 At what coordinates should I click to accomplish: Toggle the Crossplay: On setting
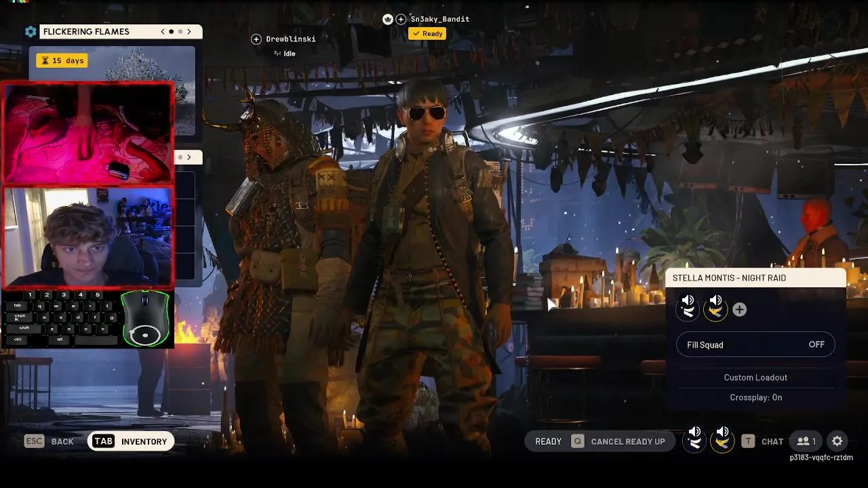pos(755,397)
